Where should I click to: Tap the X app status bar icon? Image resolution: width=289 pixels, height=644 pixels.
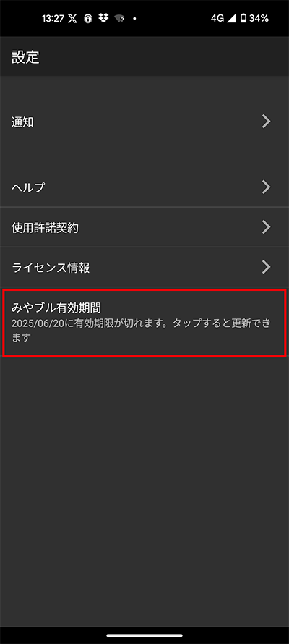[72, 19]
